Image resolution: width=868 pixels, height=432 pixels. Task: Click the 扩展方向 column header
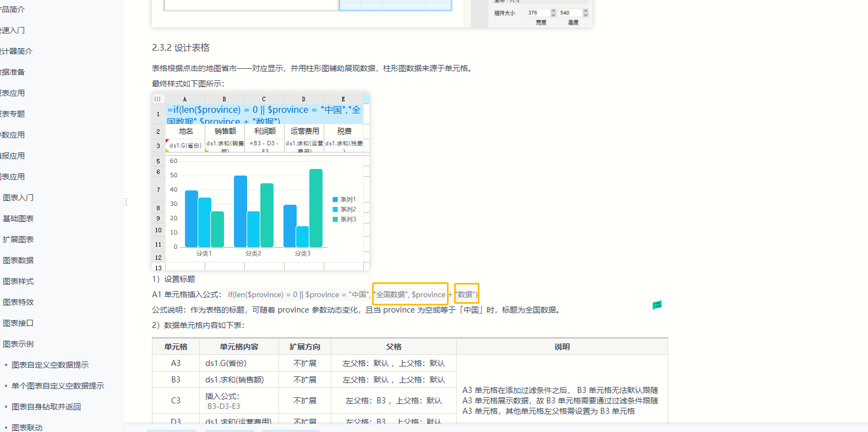point(305,347)
